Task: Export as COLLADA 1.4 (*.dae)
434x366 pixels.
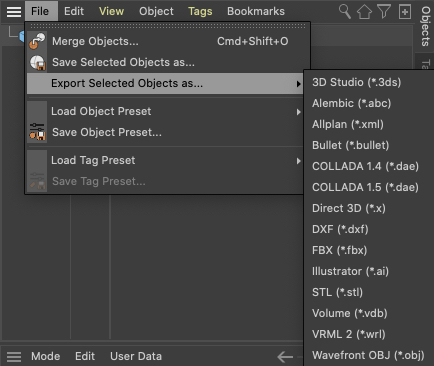Action: pyautogui.click(x=369, y=166)
